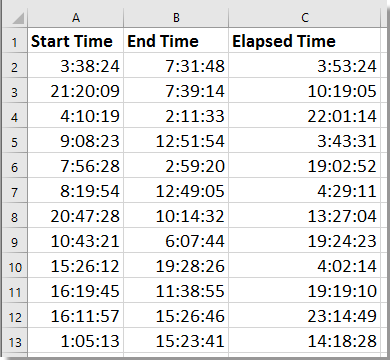Screen dimensions: 390x360
Task: Click the End Time header cell
Action: 176,40
